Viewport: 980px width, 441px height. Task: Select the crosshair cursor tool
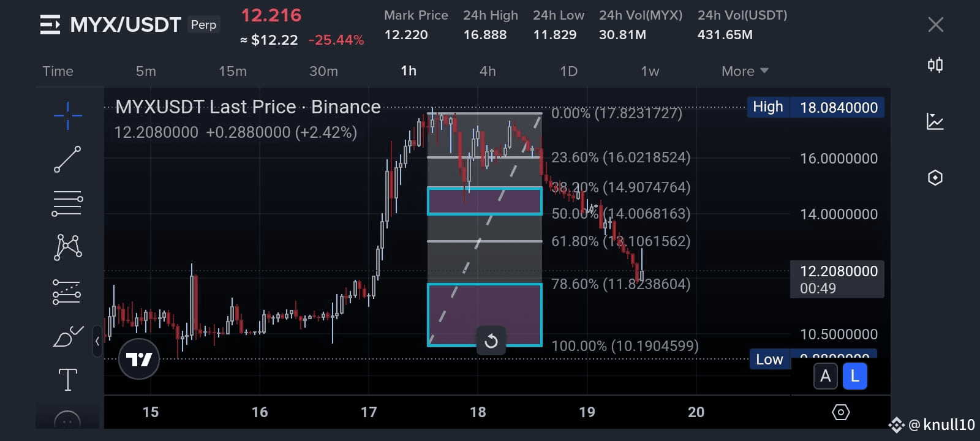67,116
